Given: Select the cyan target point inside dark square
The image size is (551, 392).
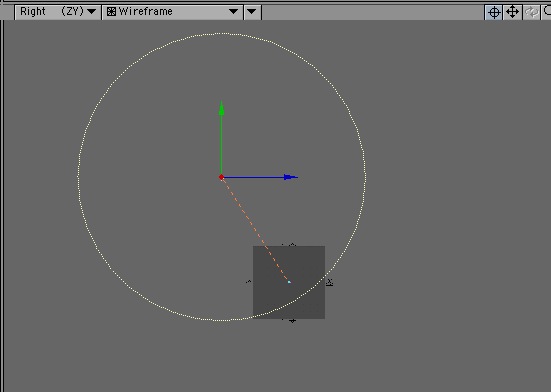Looking at the screenshot, I should [289, 282].
